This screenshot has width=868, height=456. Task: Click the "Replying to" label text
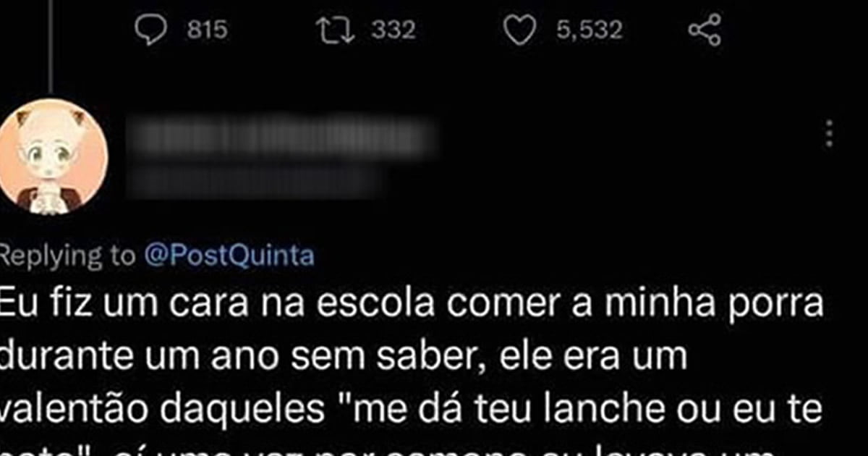coord(68,256)
